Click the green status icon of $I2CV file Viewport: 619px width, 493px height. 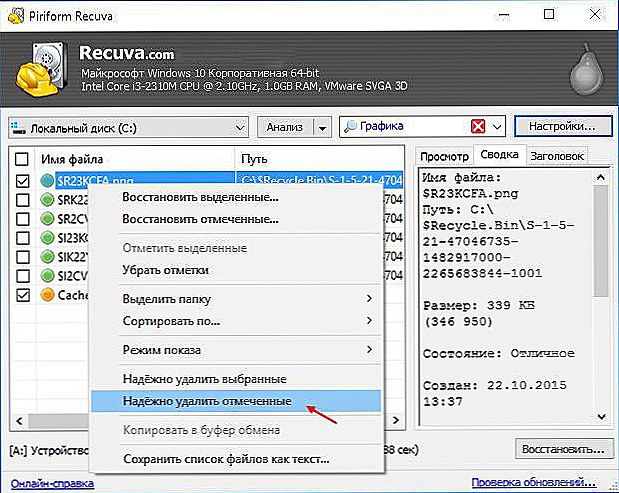point(47,276)
